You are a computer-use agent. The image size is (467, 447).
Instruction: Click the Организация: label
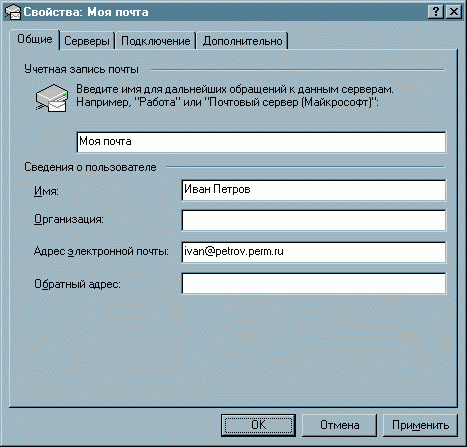(69, 219)
